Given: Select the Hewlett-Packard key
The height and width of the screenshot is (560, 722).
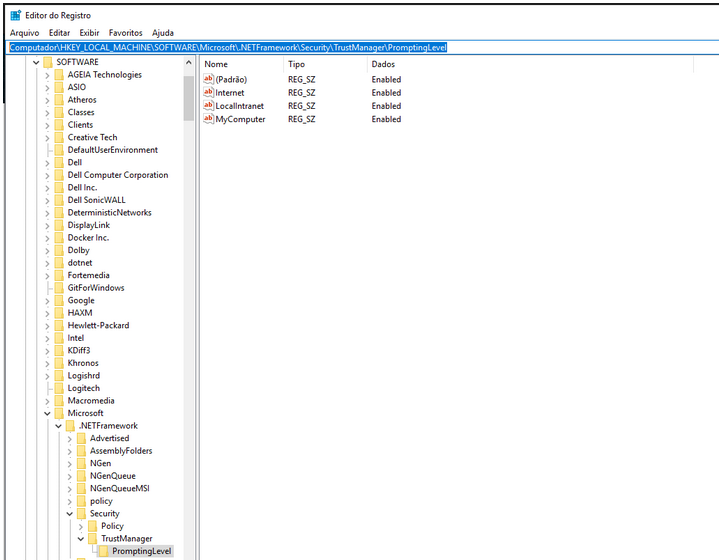Looking at the screenshot, I should [x=98, y=325].
